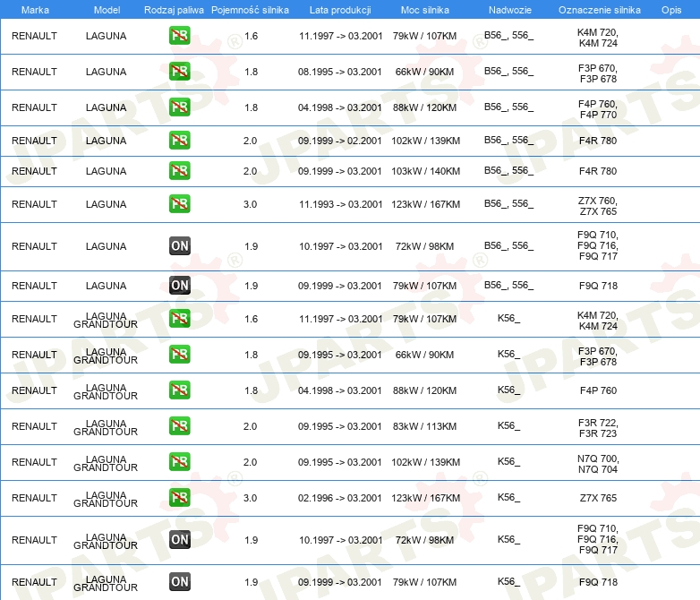The image size is (700, 600).
Task: Click ON diesel icon in Grandtour 72kW row
Action: pyautogui.click(x=180, y=540)
